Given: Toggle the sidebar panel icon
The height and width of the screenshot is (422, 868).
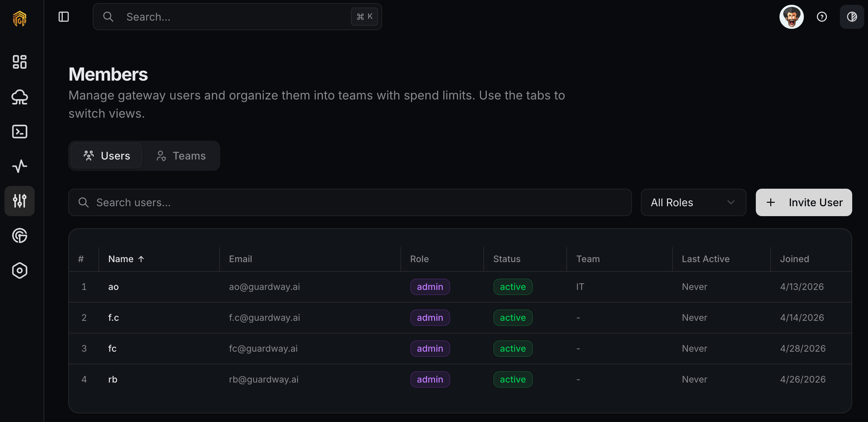Looking at the screenshot, I should pyautogui.click(x=63, y=16).
